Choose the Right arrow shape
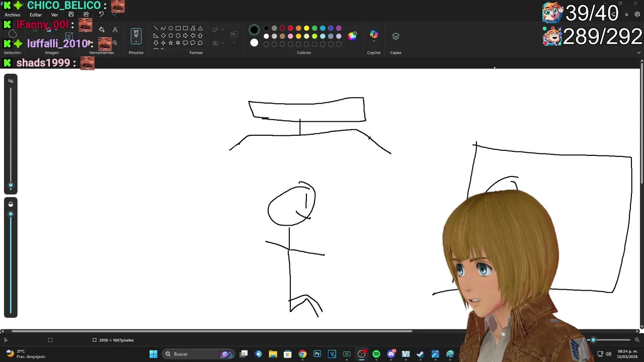644x362 pixels. [185, 36]
